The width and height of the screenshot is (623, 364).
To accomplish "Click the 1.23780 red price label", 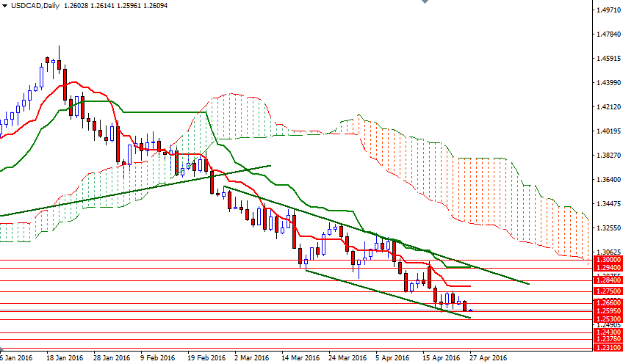I will [608, 339].
